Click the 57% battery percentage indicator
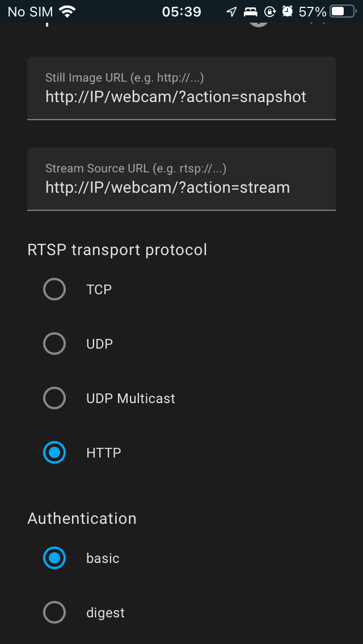This screenshot has width=363, height=644. (x=312, y=10)
